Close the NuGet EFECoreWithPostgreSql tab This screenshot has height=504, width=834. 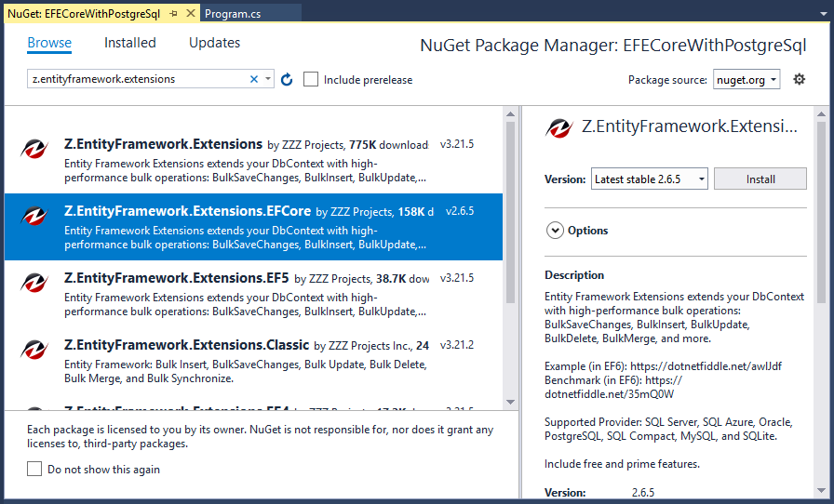(190, 13)
